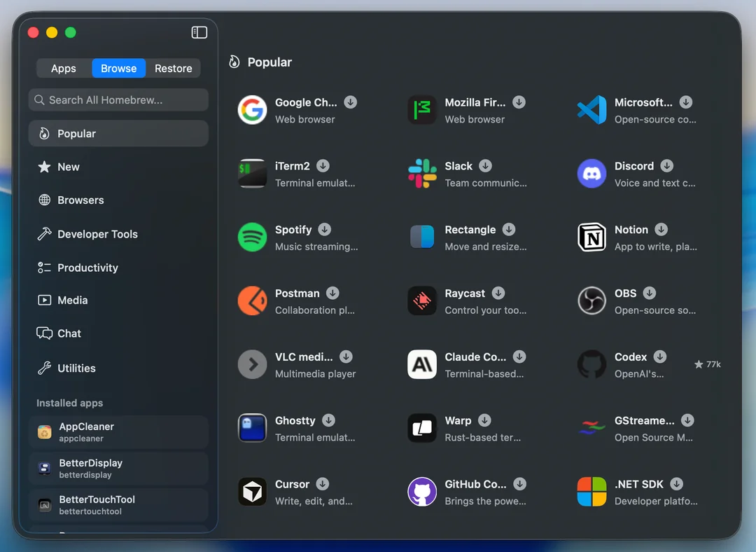Screen dimensions: 756x552
Task: Install Postman with its download icon
Action: point(332,294)
